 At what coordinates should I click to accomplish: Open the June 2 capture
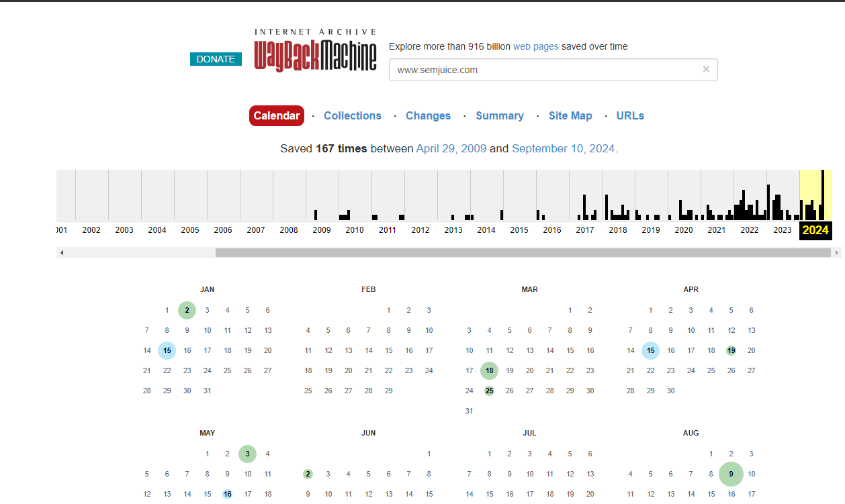[x=308, y=474]
